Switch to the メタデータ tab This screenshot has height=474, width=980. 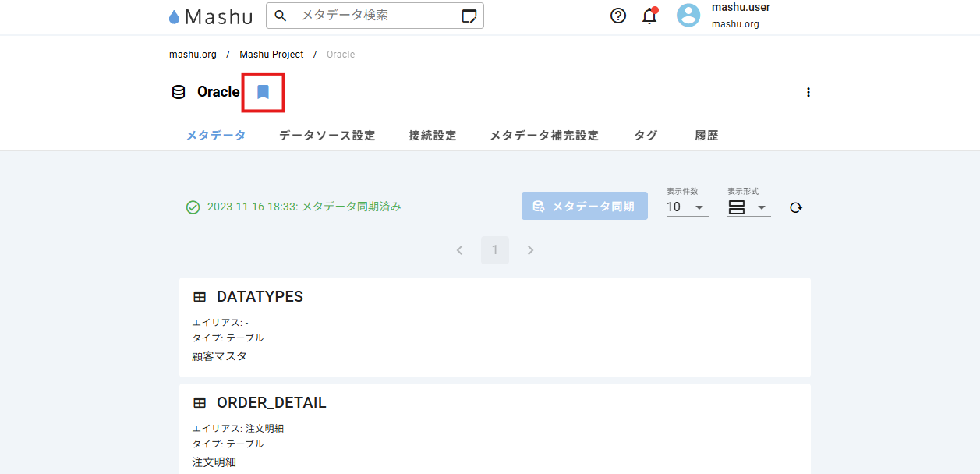pos(216,135)
